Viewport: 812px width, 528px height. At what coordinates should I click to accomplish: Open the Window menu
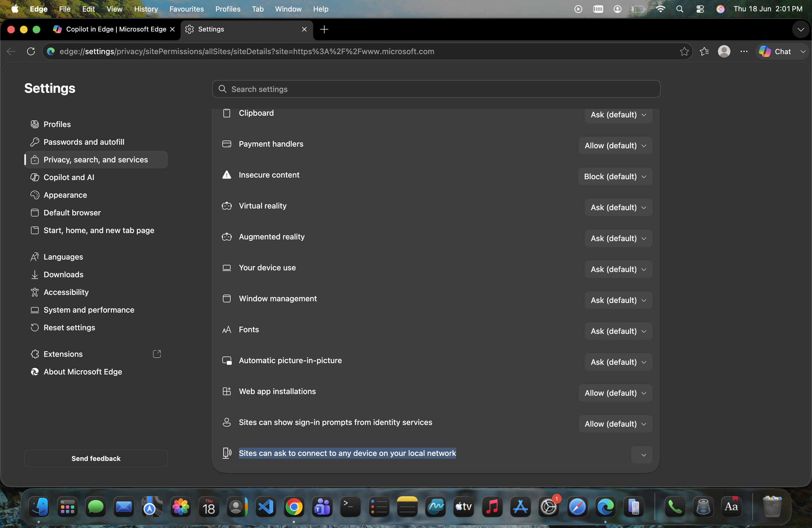pos(288,9)
